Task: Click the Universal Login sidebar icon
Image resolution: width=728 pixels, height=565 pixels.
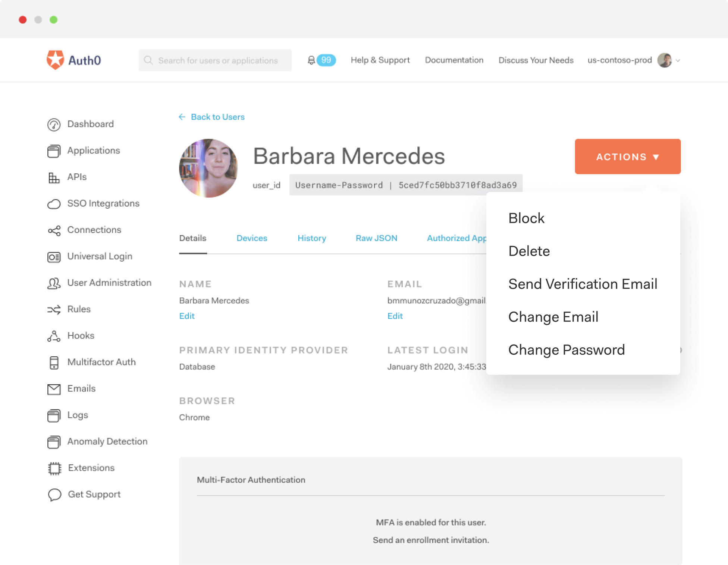Action: [53, 256]
